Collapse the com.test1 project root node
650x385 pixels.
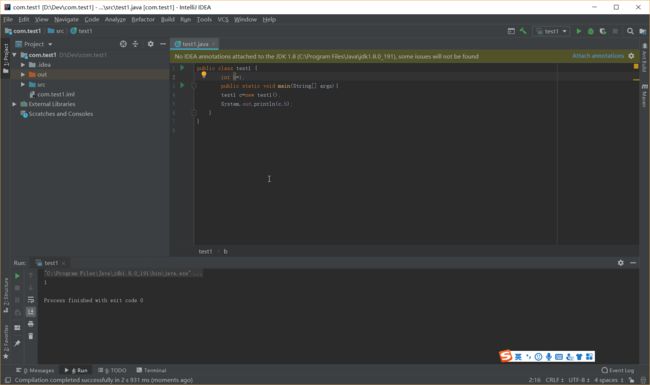click(14, 55)
